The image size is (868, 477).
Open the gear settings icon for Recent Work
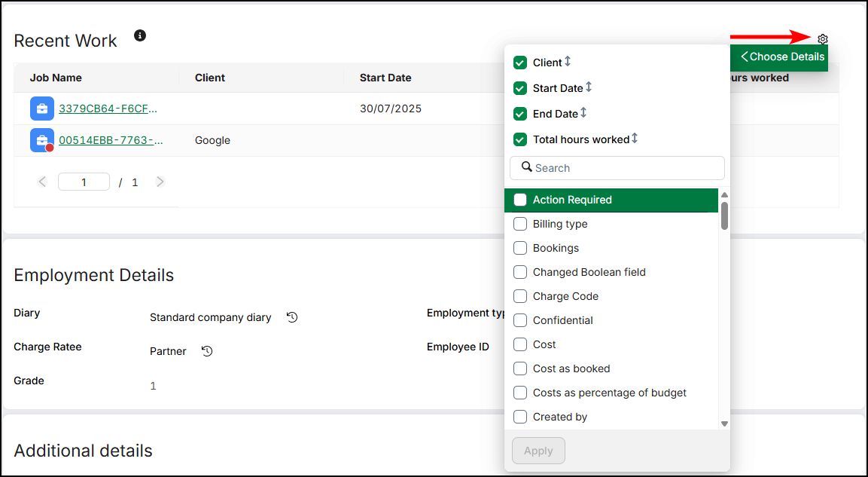pyautogui.click(x=823, y=38)
